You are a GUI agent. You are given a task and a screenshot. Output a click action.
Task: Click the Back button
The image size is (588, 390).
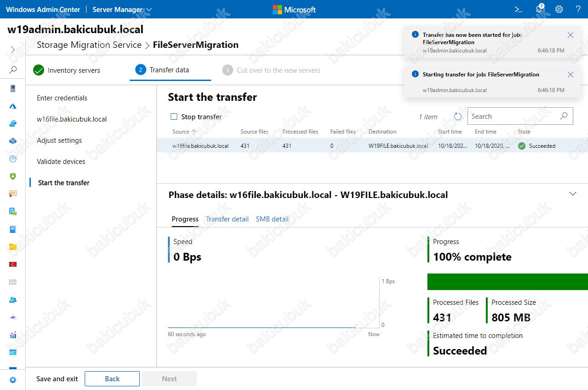112,379
